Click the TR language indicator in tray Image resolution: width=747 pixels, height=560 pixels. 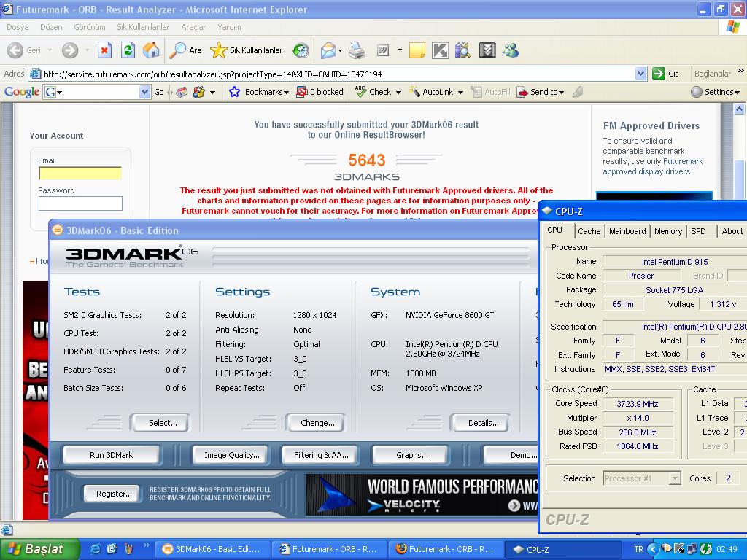[x=638, y=549]
